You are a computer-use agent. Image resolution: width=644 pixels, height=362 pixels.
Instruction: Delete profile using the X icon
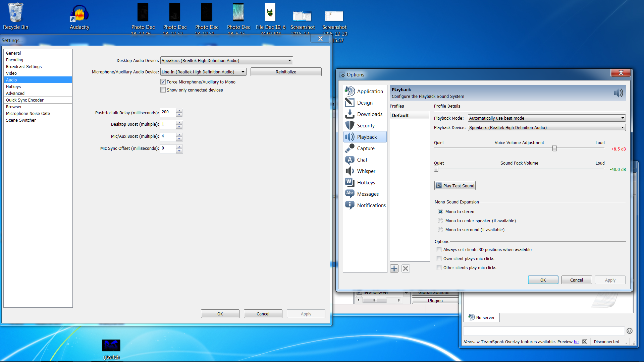coord(406,268)
